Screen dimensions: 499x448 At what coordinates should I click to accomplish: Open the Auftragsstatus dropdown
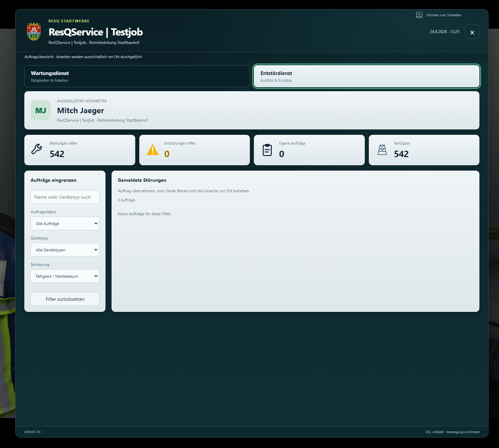click(x=65, y=223)
